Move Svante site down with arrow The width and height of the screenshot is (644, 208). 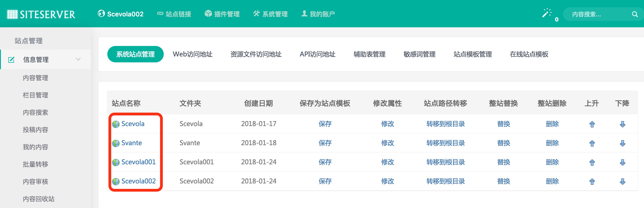622,143
